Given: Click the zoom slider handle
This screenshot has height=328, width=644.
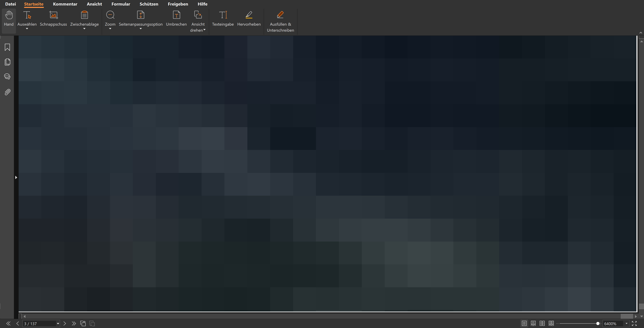Looking at the screenshot, I should (x=598, y=323).
